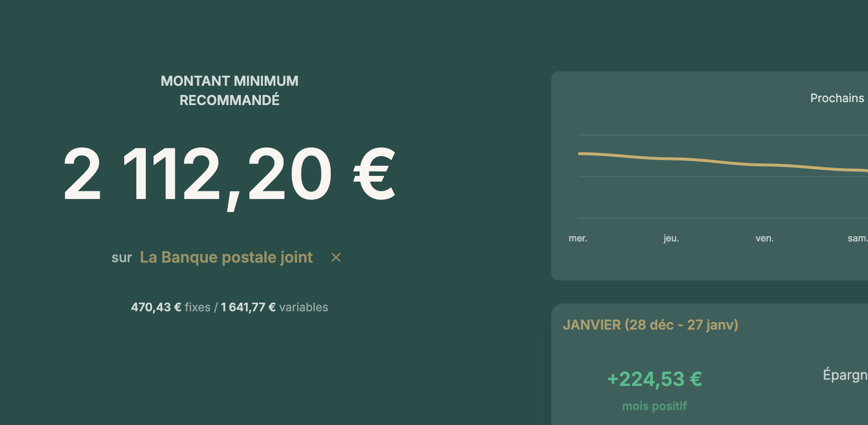This screenshot has width=868, height=425.
Task: Click the mer. axis label
Action: point(578,238)
